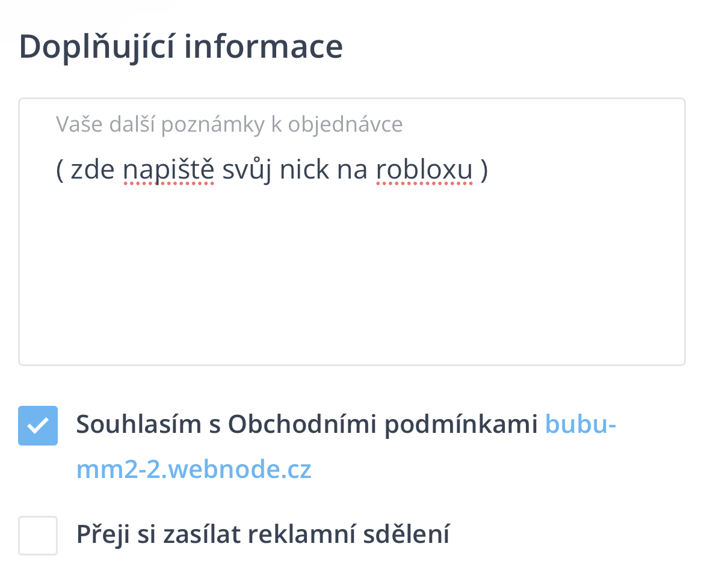
Task: Click the "Vaše další poznámky k objednávce" field label
Action: coord(229,124)
